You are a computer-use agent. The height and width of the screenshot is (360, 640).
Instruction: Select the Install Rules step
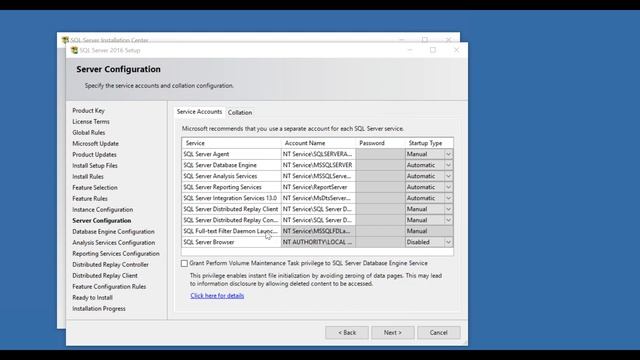pos(88,177)
